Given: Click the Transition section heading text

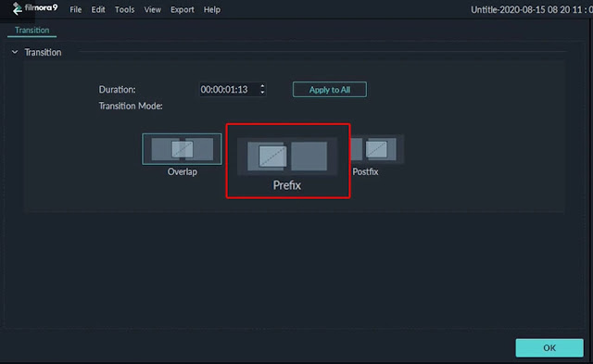Looking at the screenshot, I should point(43,52).
